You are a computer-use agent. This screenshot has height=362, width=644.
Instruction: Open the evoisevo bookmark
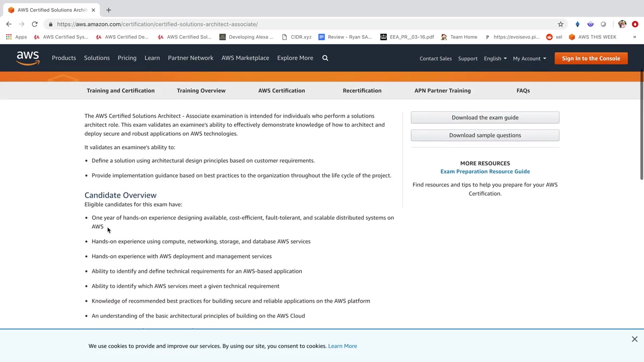[x=512, y=37]
